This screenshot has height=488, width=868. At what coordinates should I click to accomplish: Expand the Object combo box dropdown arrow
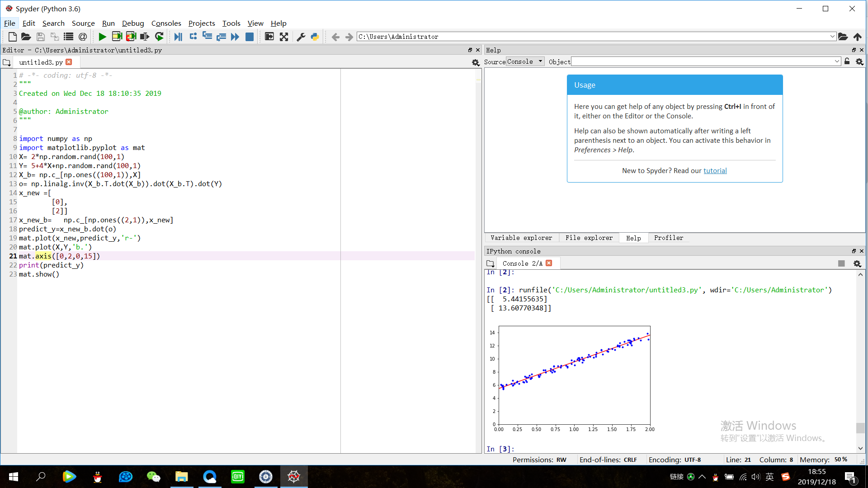click(x=837, y=61)
